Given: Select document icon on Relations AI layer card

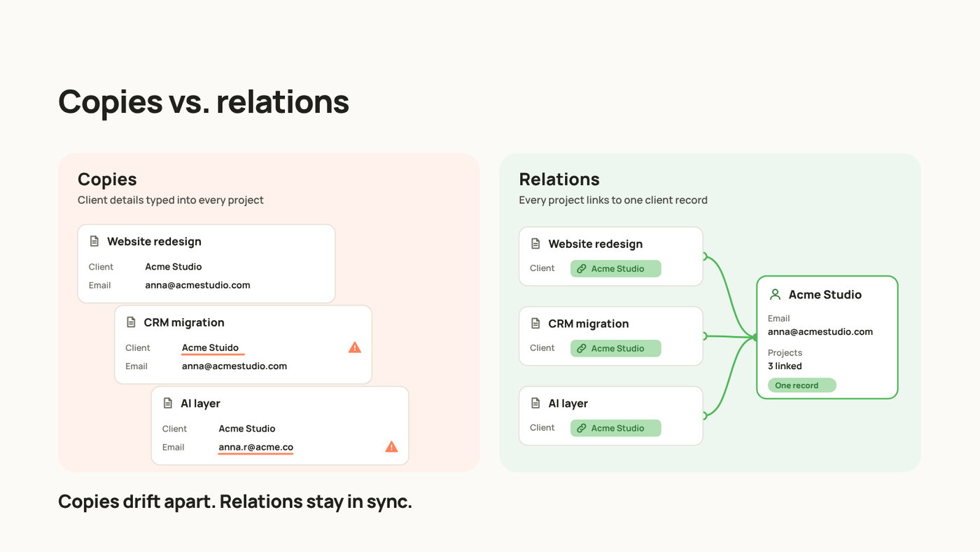Looking at the screenshot, I should coord(535,403).
